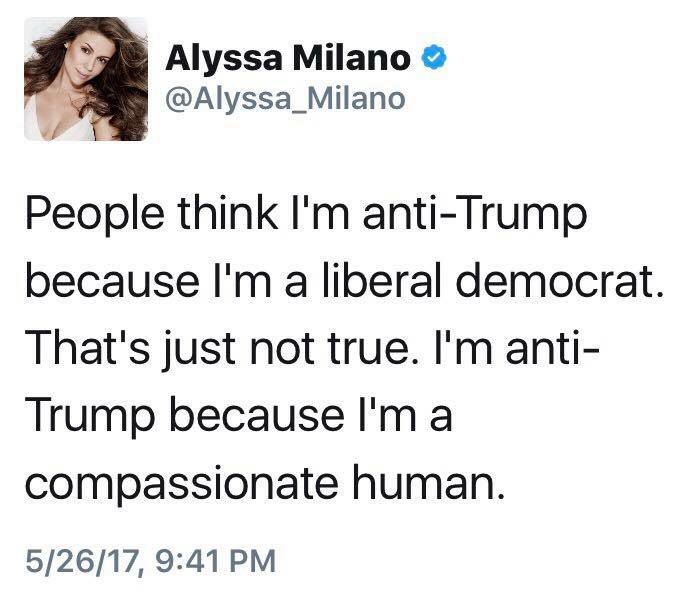Viewport: 690px width, 607px height.
Task: Click the first line starting 'People think'
Action: [x=306, y=214]
